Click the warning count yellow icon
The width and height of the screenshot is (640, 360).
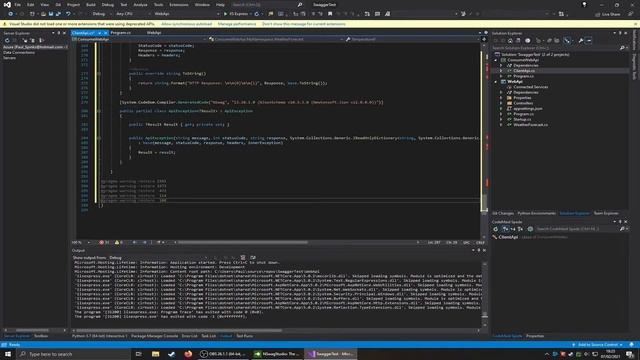click(117, 242)
